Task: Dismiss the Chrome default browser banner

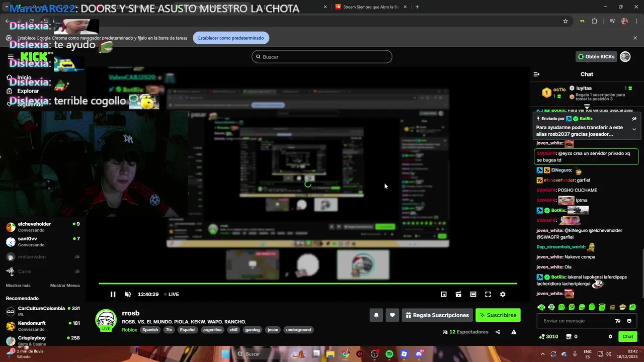Action: coord(635,38)
